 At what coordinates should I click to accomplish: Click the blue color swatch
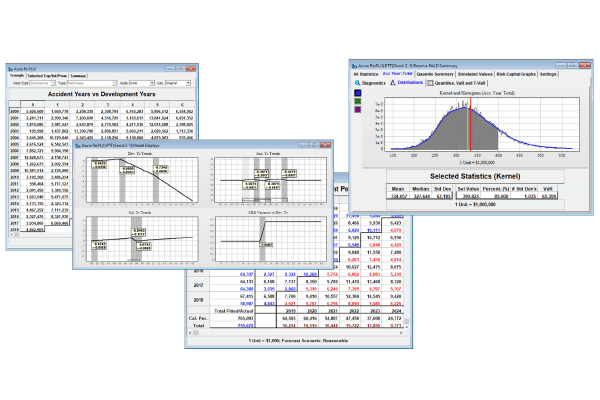(x=358, y=93)
